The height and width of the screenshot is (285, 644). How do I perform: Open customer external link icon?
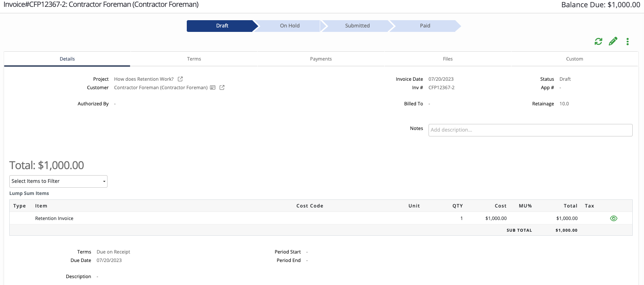coord(222,88)
